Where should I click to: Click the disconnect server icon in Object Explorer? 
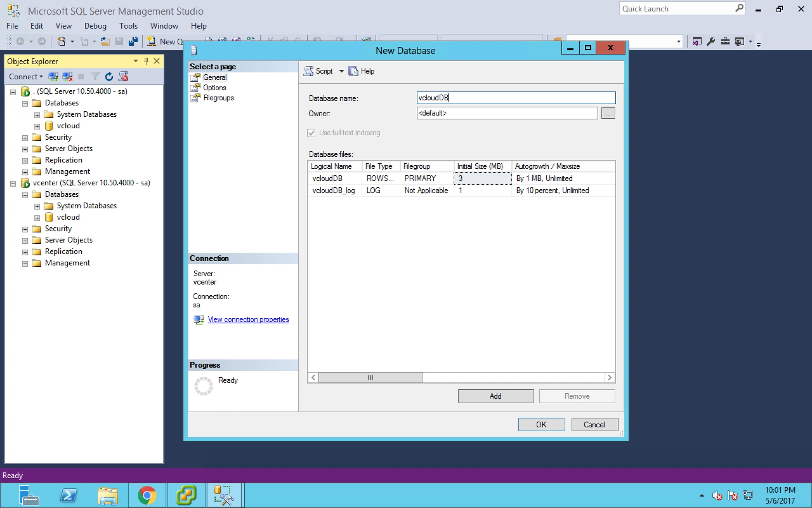point(67,77)
